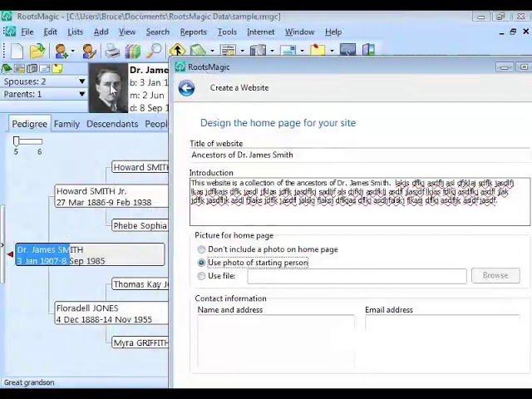532x399 pixels.
Task: Click the books library toolbar icon
Action: coord(132,51)
